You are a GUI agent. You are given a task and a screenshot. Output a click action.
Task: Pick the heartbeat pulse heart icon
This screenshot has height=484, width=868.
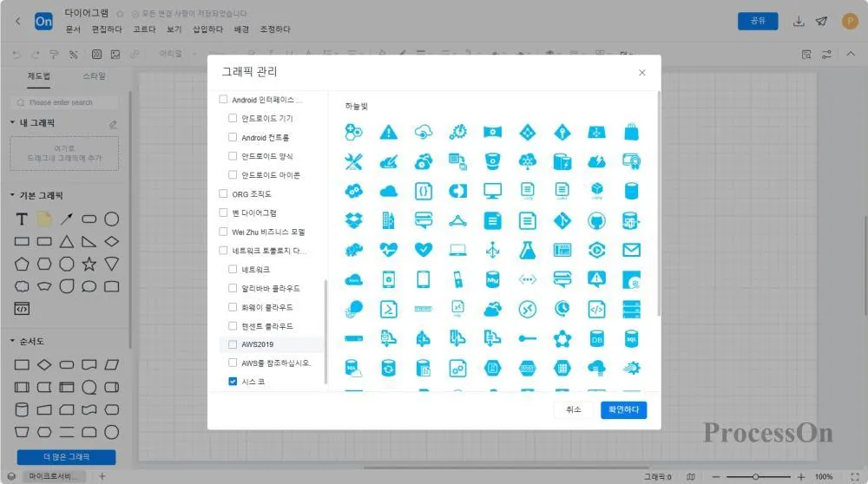pyautogui.click(x=389, y=250)
